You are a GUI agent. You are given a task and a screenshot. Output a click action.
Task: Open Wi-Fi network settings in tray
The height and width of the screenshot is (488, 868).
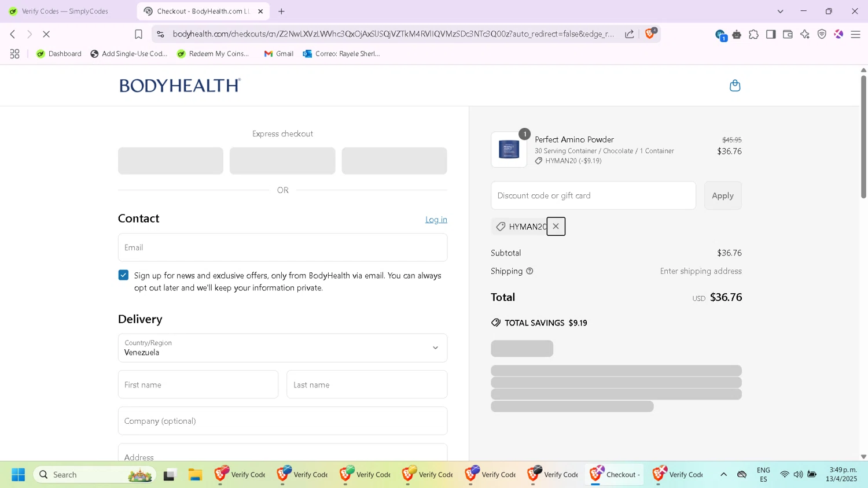click(x=785, y=475)
